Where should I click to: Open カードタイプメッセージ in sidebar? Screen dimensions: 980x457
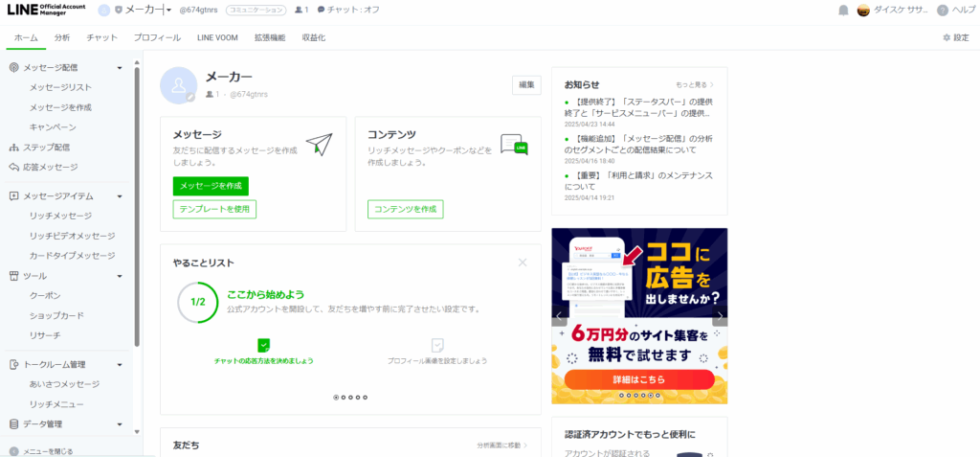72,256
